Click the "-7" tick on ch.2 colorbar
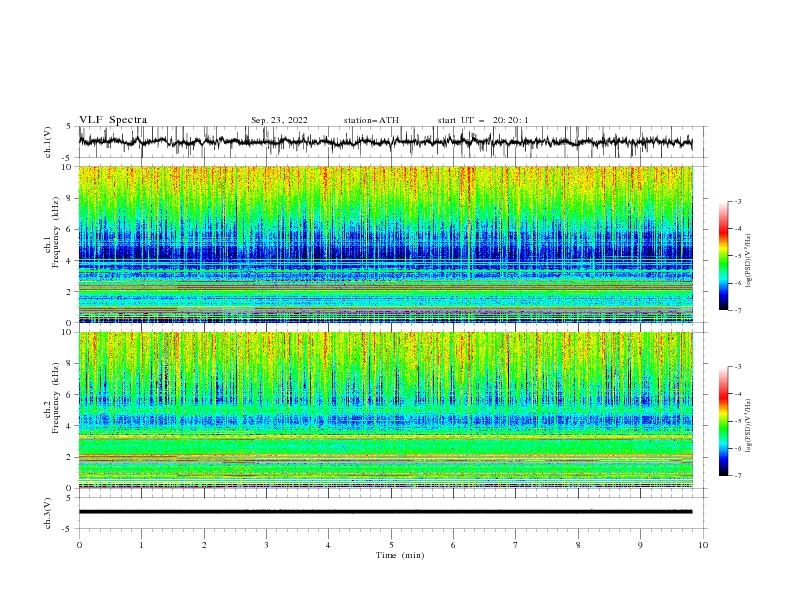This screenshot has width=792, height=612. (x=737, y=476)
